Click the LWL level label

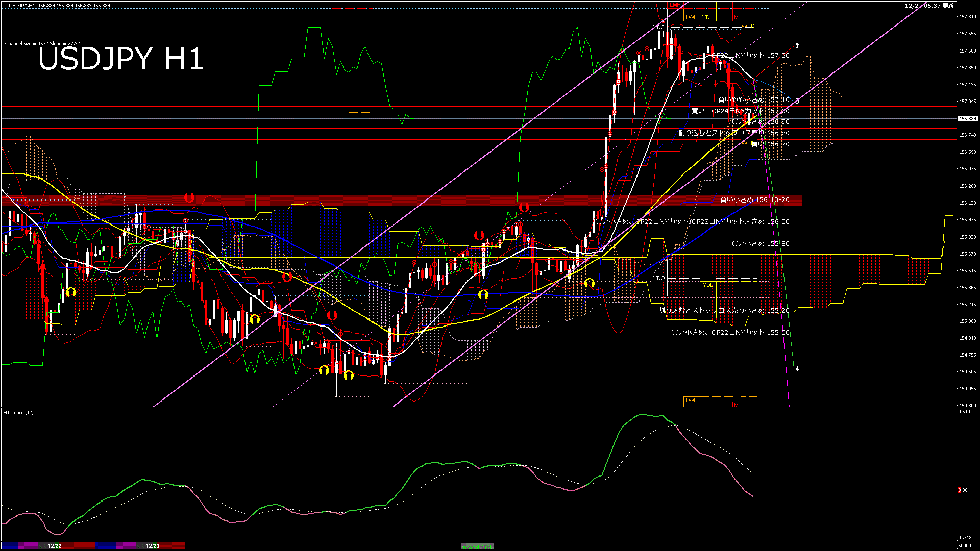[x=691, y=400]
